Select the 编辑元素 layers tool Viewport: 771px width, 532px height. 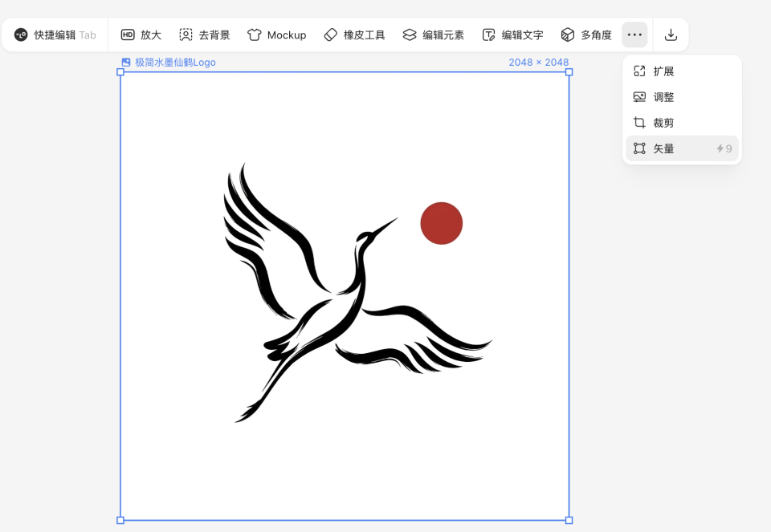[433, 35]
